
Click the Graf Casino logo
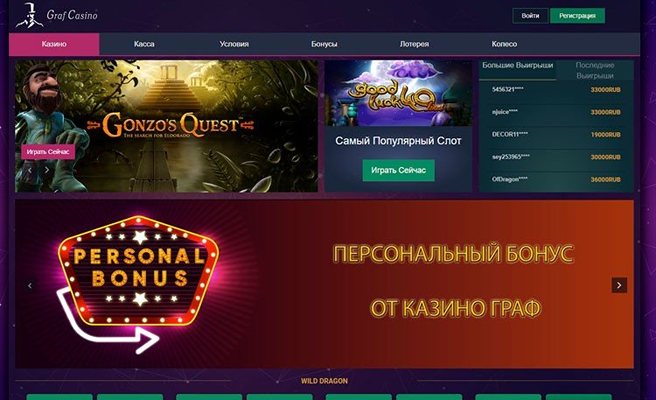(x=56, y=15)
